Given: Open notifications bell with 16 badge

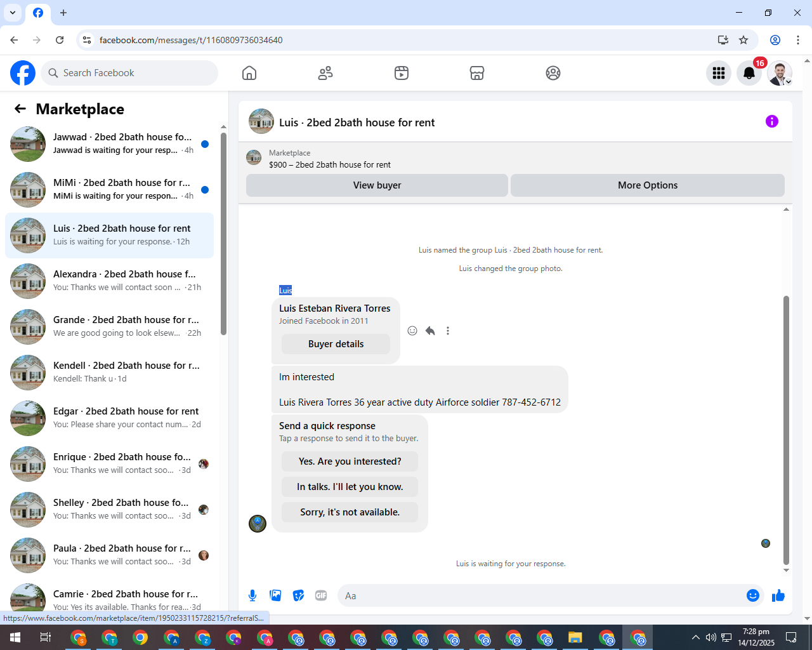Looking at the screenshot, I should [749, 73].
